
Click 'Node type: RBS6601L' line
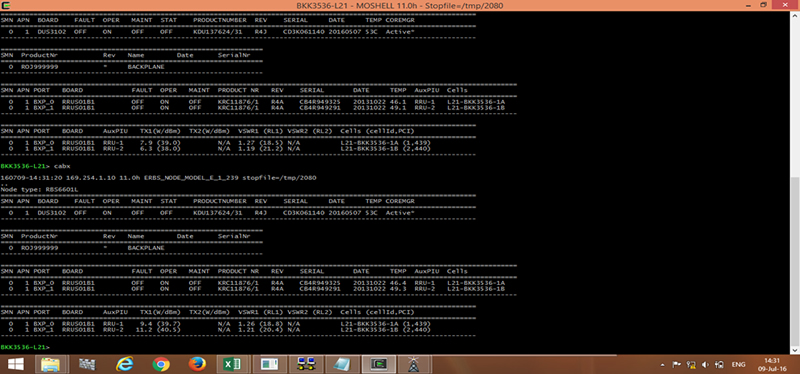[39, 189]
